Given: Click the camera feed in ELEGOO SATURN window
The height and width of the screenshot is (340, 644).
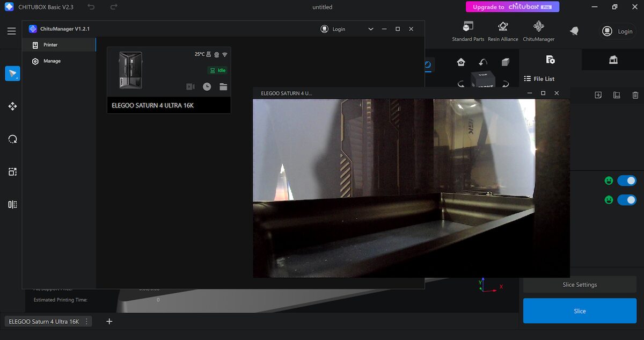Looking at the screenshot, I should coord(411,188).
